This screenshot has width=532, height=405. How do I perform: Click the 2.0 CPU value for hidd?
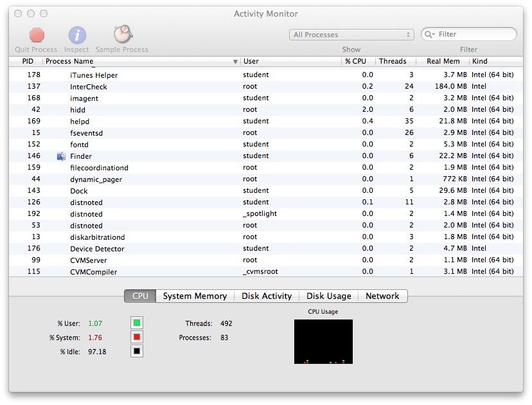(368, 109)
